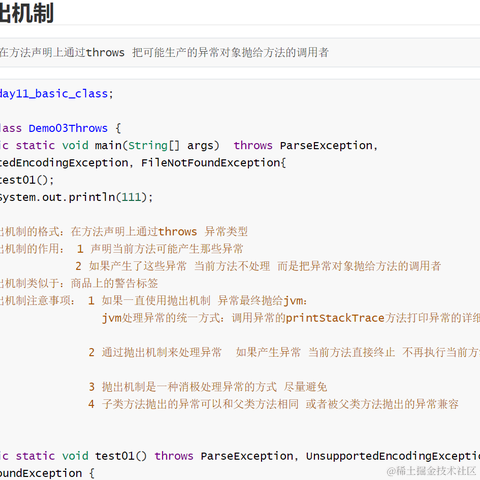The height and width of the screenshot is (480, 480).
Task: Click the class name Demo03Throws
Action: click(68, 128)
